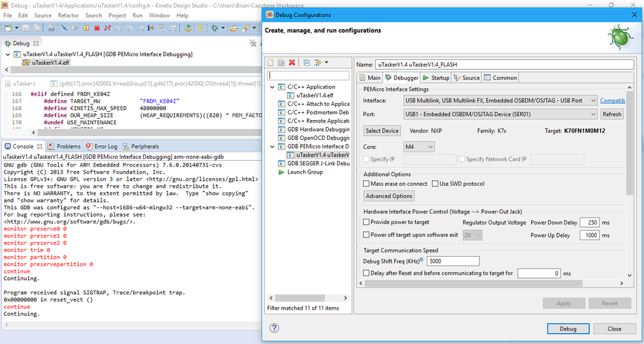Image resolution: width=644 pixels, height=344 pixels.
Task: Open dropdown arrow next to Debug bug icon
Action: click(x=223, y=28)
